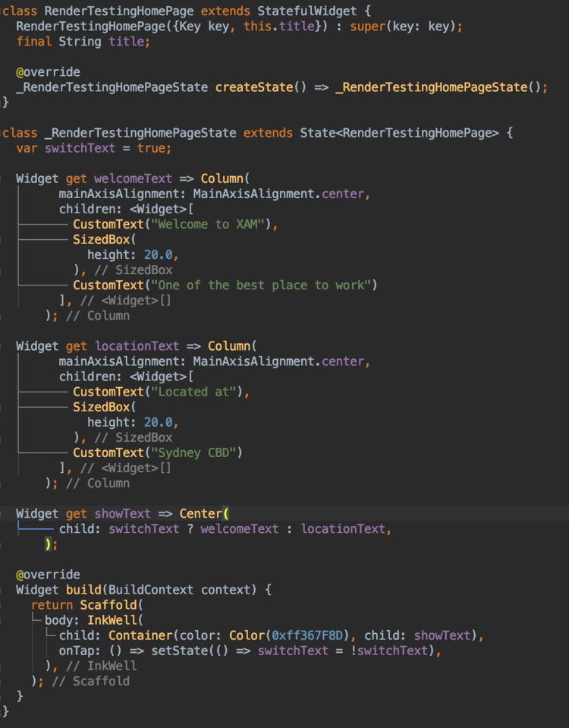This screenshot has height=728, width=569.
Task: Click 'body: InkWell(' line
Action: click(x=94, y=620)
